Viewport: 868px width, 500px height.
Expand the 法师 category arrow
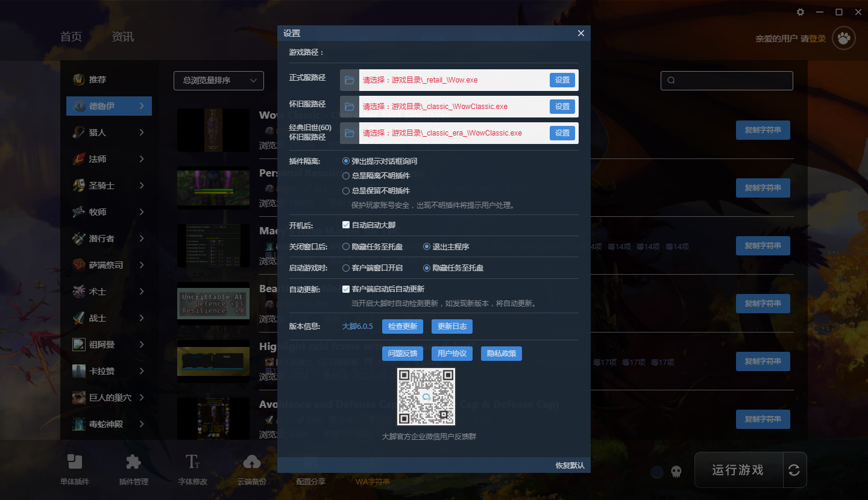pyautogui.click(x=142, y=159)
